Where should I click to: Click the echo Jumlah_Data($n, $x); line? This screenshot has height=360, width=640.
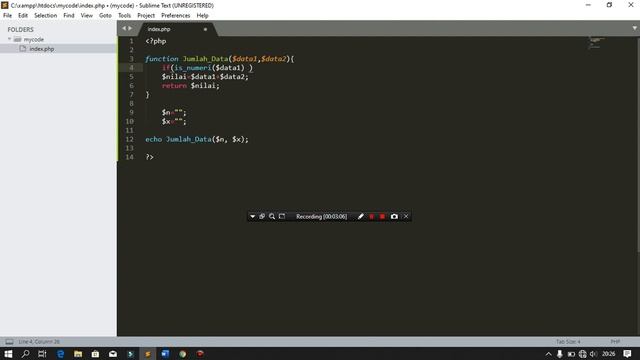[197, 139]
